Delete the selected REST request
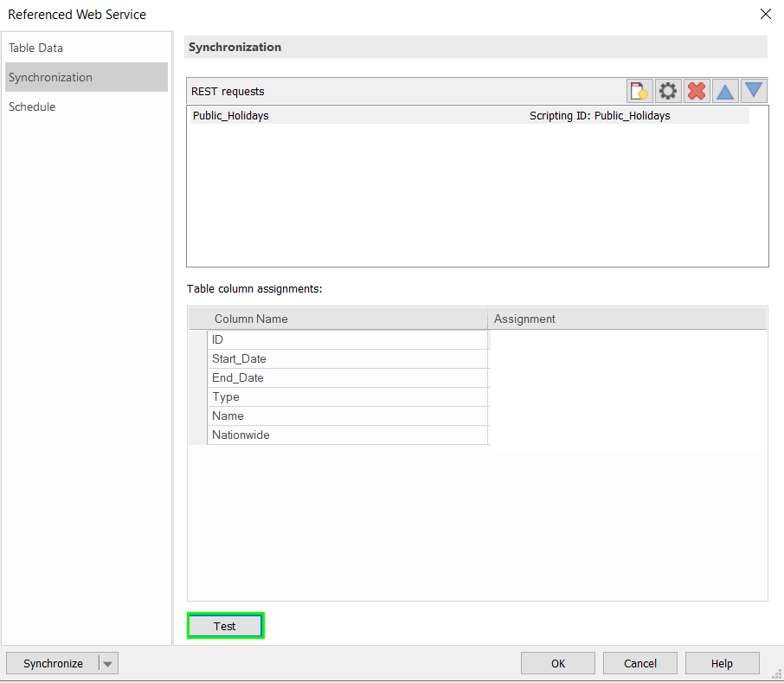Viewport: 784px width, 683px height. [x=697, y=91]
